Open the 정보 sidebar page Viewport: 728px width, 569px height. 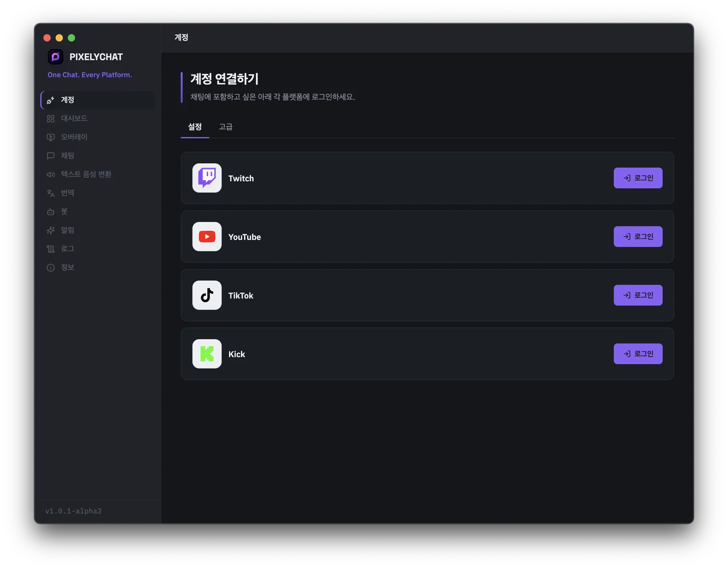97,268
